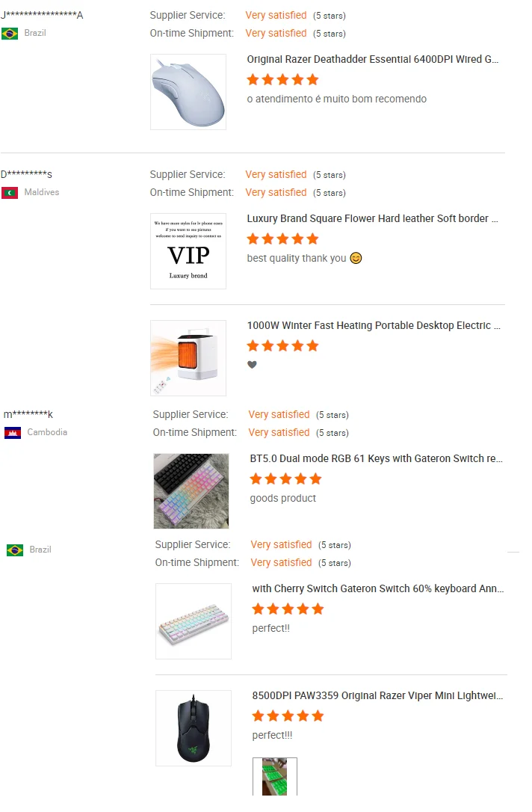Open the white Razer Deathadder mouse thumbnail
Screen dimensions: 532x812
[x=188, y=92]
